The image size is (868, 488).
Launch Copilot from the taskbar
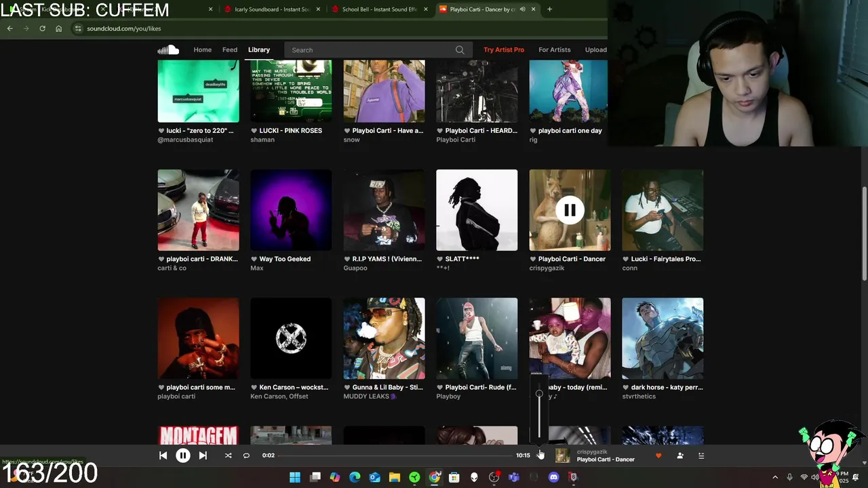click(335, 477)
